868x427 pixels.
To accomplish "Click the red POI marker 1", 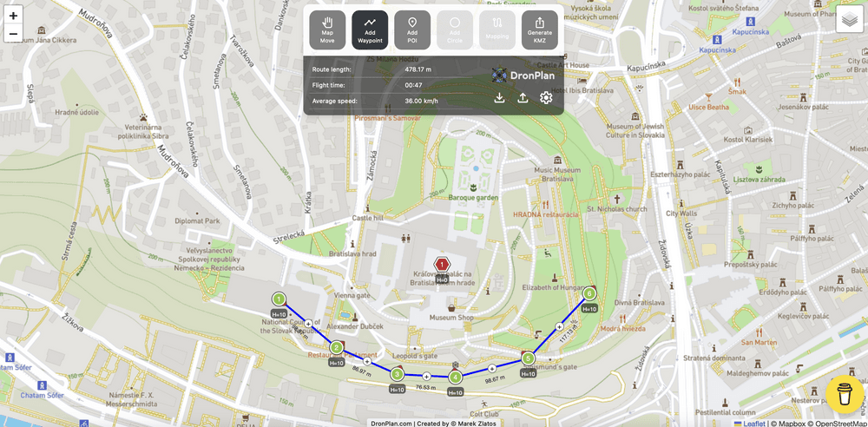I will coord(442,265).
